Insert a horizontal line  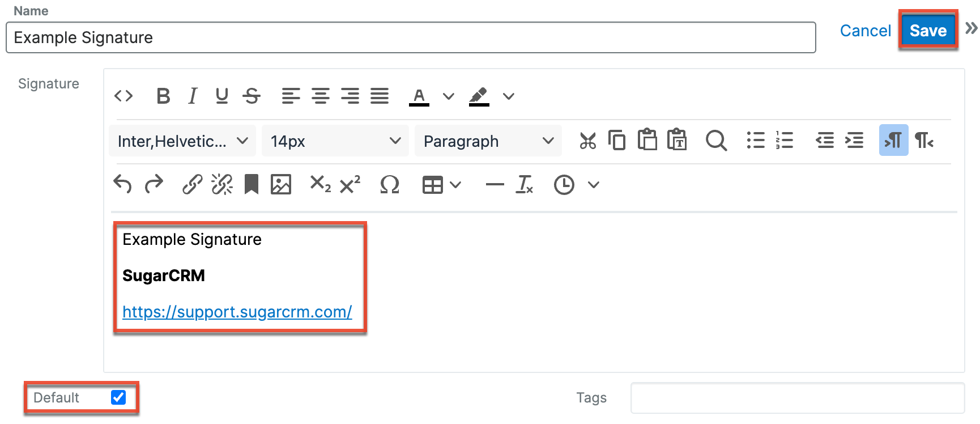click(495, 185)
